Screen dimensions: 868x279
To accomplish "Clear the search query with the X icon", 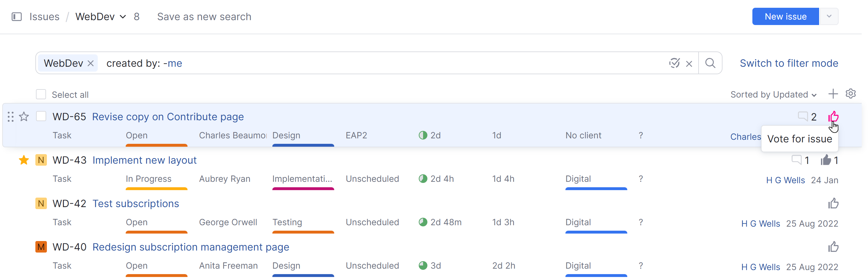I will pyautogui.click(x=689, y=63).
